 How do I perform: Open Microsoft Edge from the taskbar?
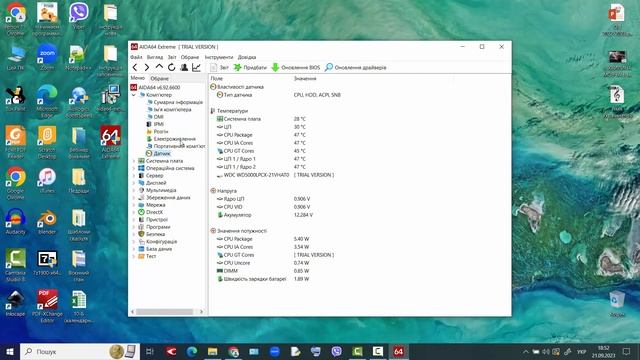[x=192, y=351]
